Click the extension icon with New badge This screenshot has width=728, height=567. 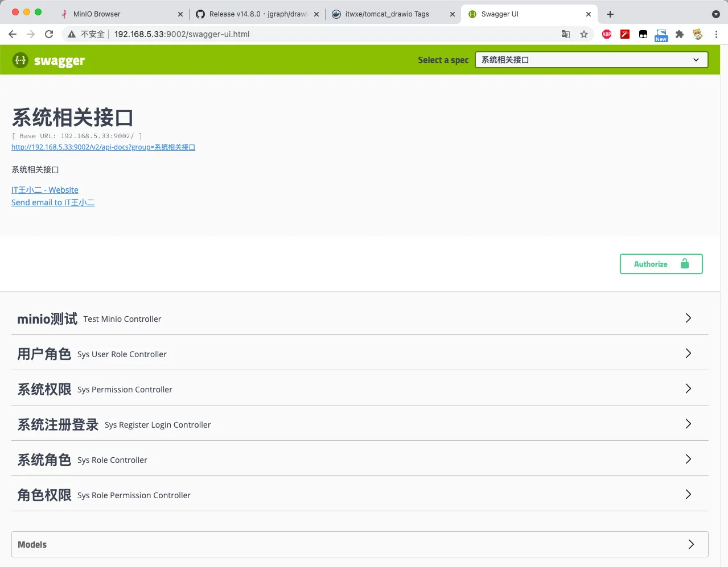[x=661, y=34]
